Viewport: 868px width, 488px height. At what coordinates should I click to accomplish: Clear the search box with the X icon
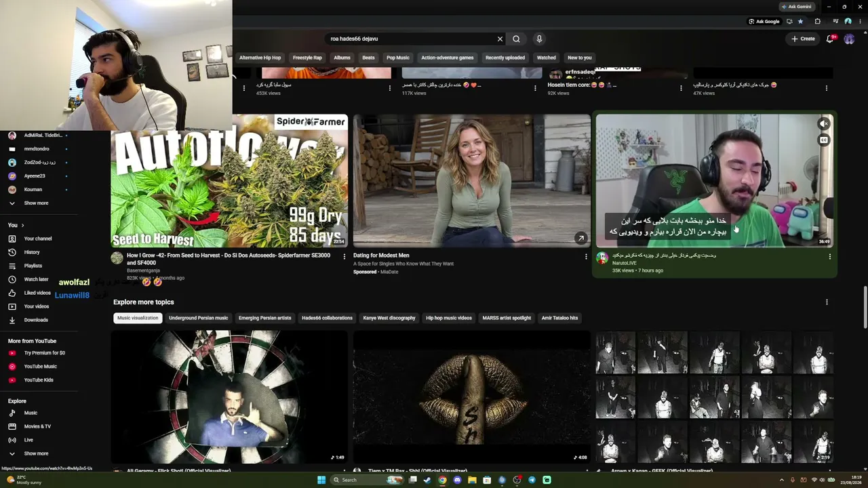(x=500, y=39)
